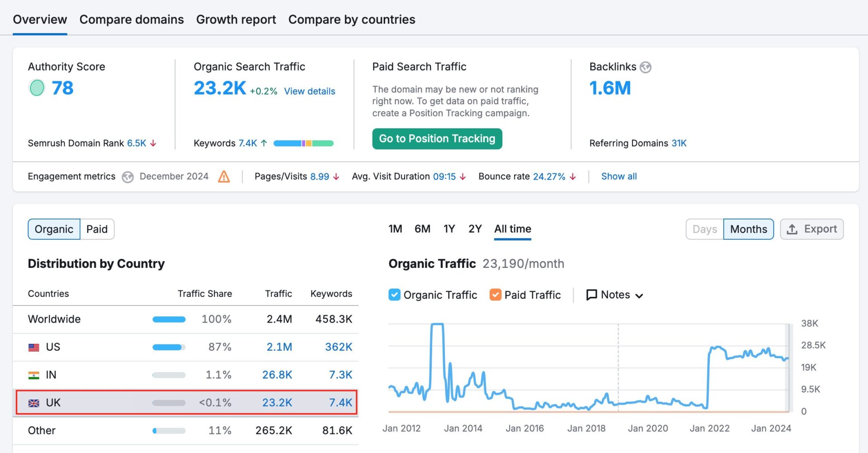Click the down arrow after Bounce rate
The image size is (868, 453).
[573, 176]
